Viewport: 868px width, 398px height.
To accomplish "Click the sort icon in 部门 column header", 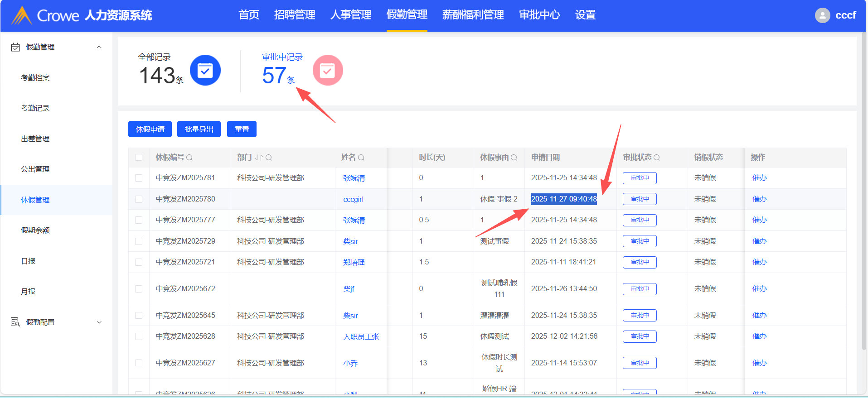I will tap(259, 158).
